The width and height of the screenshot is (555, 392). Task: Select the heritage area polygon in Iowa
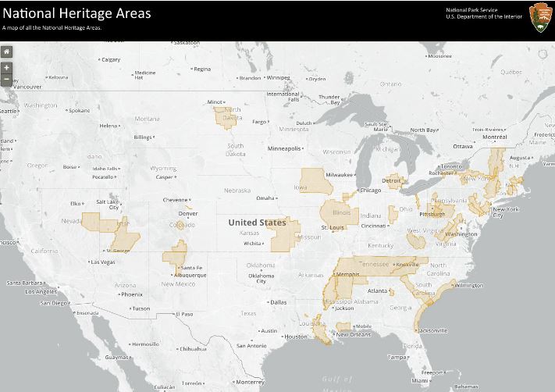(x=315, y=180)
